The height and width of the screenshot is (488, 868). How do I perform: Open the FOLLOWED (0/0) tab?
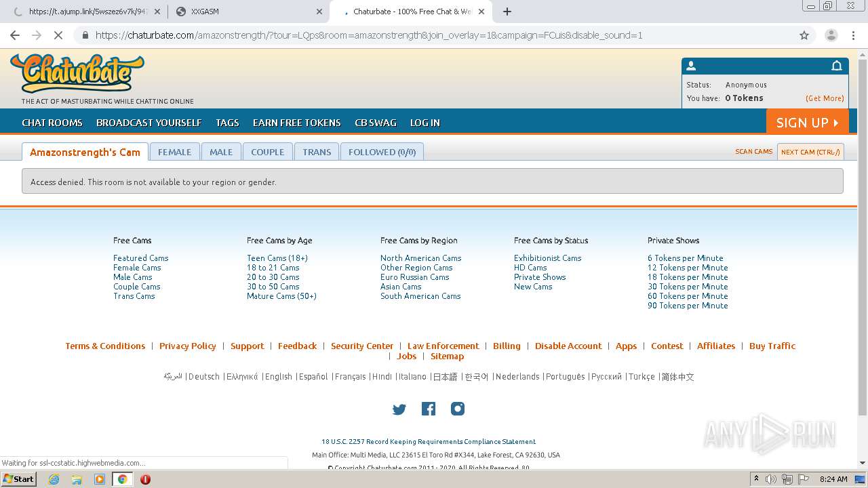382,152
